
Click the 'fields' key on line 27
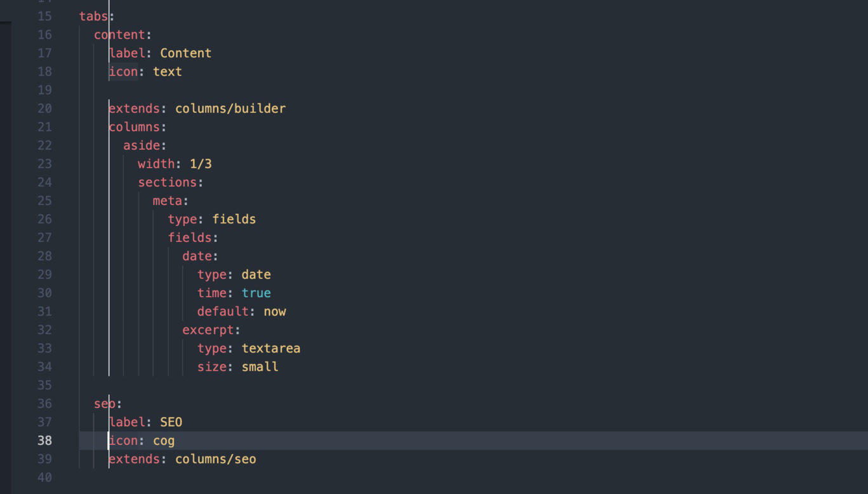(190, 237)
